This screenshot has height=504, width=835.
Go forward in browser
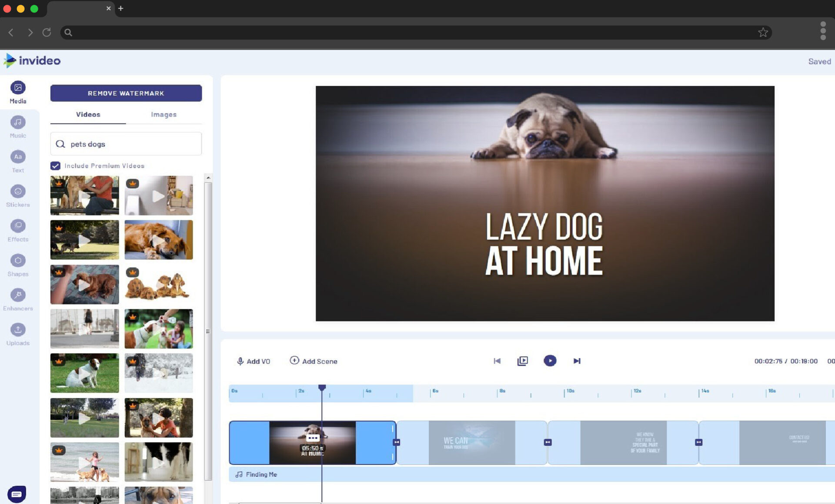click(30, 32)
